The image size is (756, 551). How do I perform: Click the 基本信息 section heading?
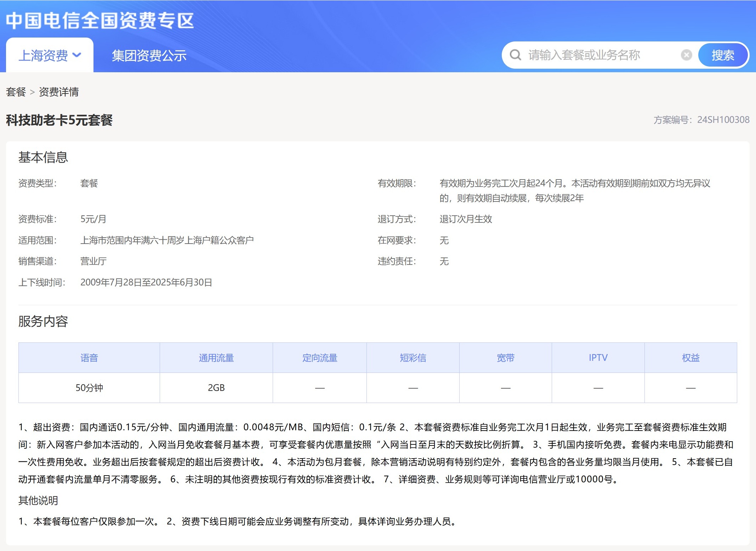[x=43, y=157]
